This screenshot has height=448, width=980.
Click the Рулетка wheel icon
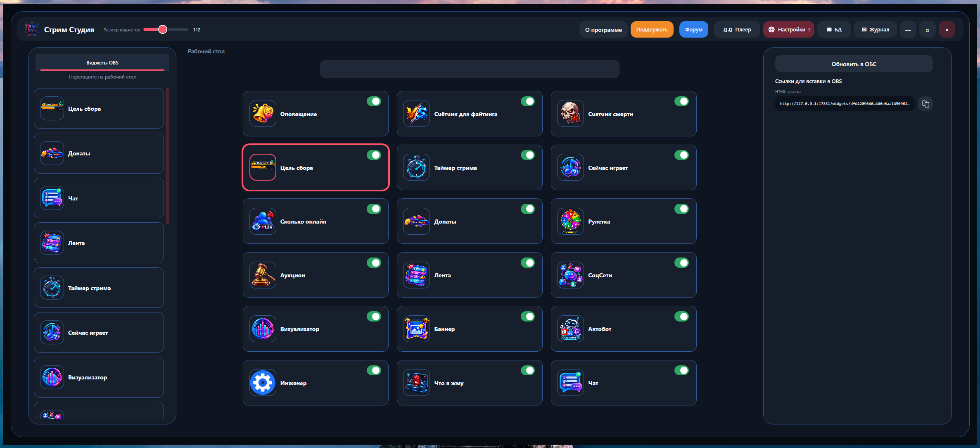[570, 221]
